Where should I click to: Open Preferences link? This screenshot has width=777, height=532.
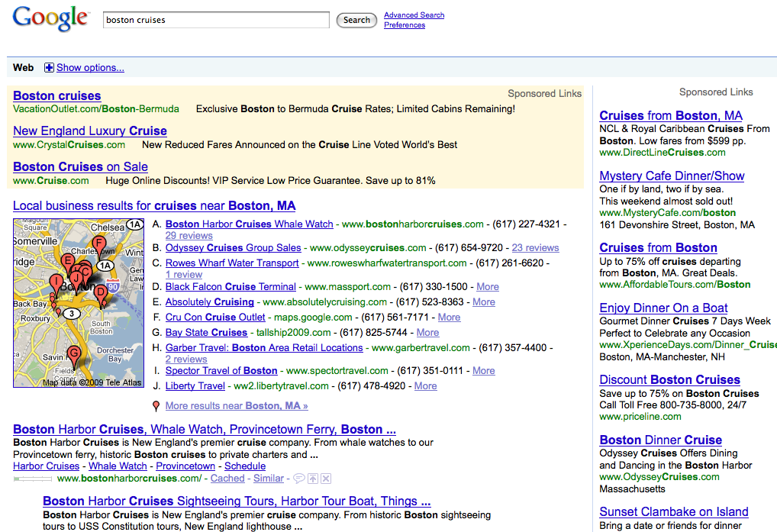[x=405, y=24]
